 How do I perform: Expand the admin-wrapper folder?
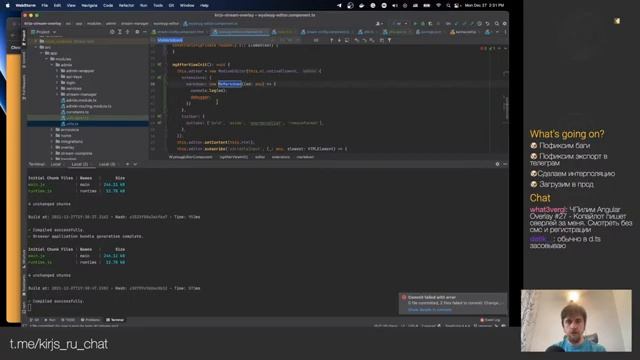tap(57, 71)
